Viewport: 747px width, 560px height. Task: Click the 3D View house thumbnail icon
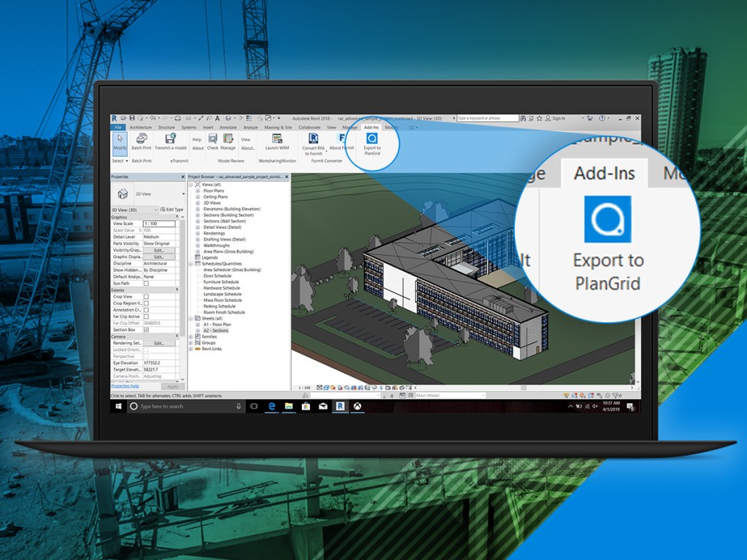[x=123, y=194]
